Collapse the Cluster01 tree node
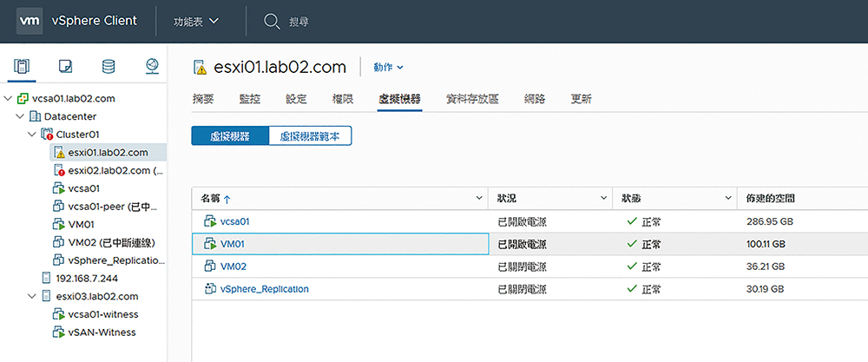The height and width of the screenshot is (362, 868). pyautogui.click(x=33, y=134)
